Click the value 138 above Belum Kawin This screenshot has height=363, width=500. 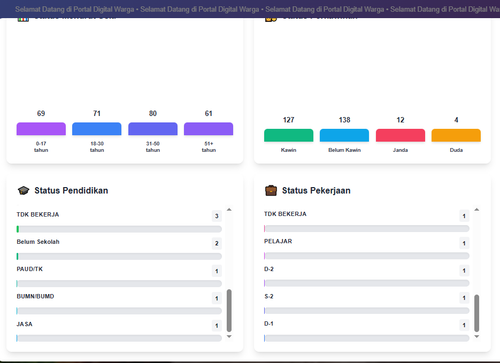click(344, 120)
